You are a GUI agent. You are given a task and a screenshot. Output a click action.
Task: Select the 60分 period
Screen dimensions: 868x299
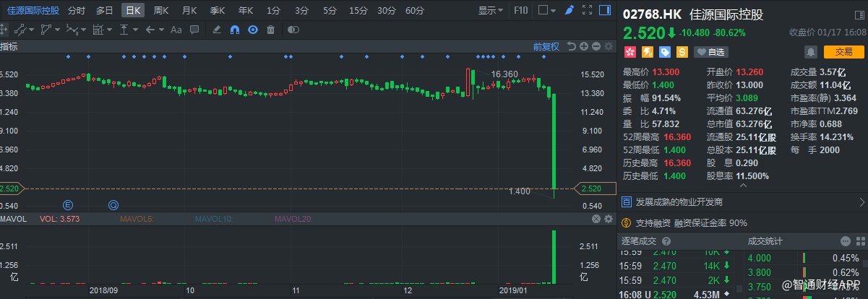tap(415, 10)
